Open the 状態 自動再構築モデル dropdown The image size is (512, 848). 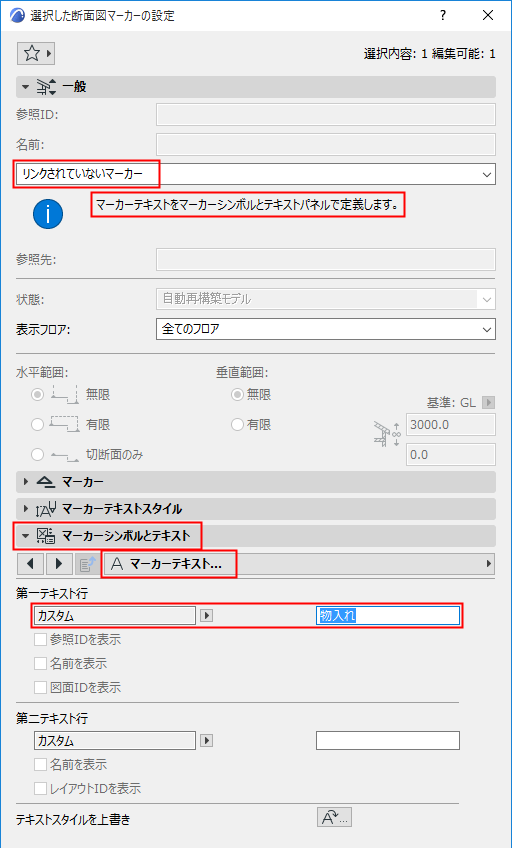325,299
